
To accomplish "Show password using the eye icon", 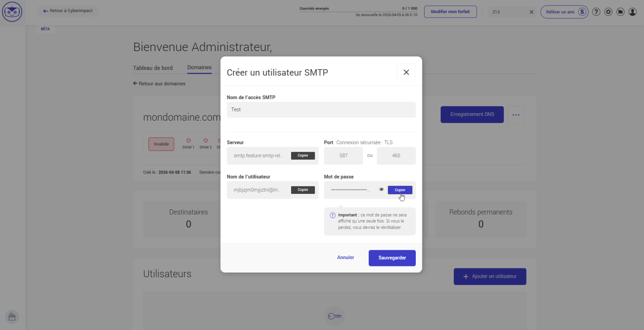I will click(381, 190).
